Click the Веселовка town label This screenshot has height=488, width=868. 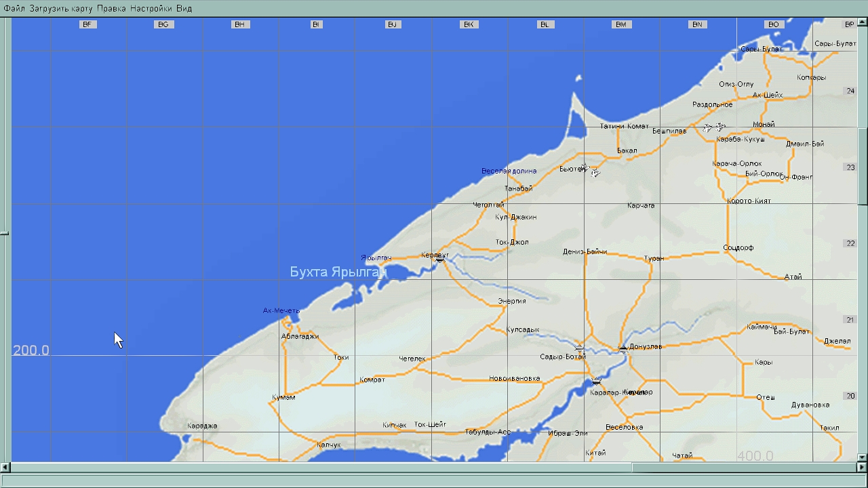[x=624, y=427]
